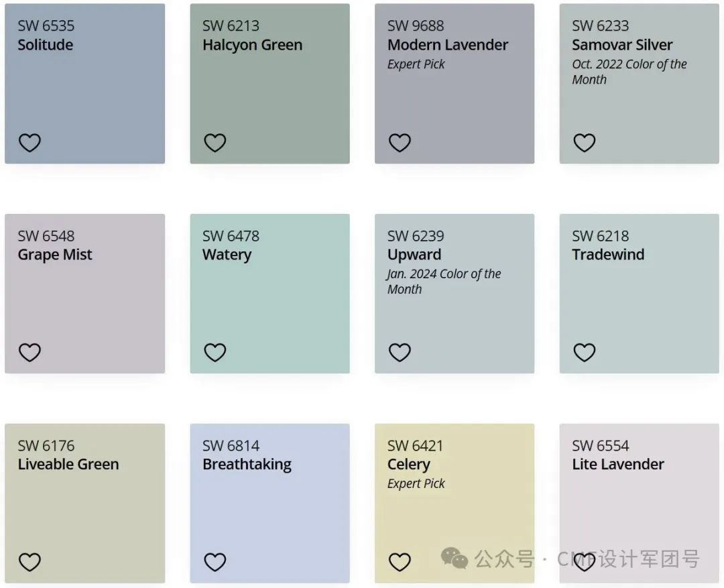The image size is (724, 588).
Task: Select the Lite Lavender SW 6554 card
Action: coord(639,504)
